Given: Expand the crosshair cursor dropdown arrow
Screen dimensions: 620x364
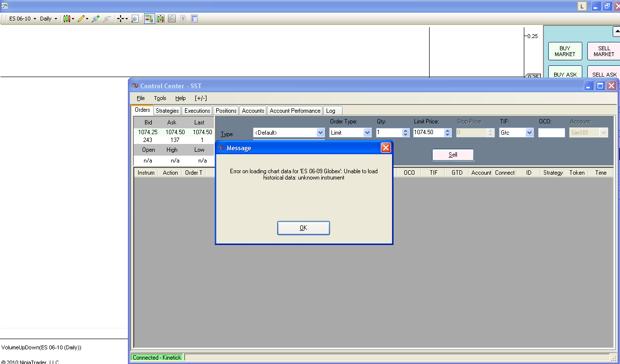Looking at the screenshot, I should [x=126, y=19].
